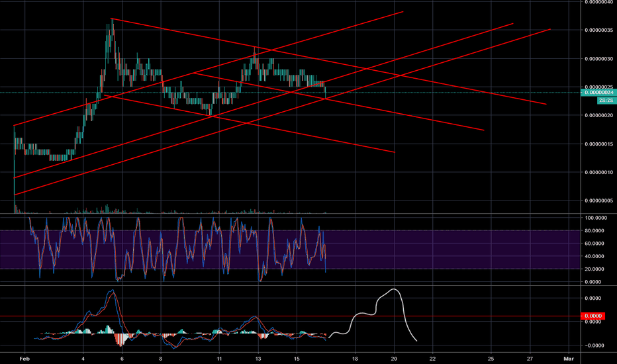Click date 6 on the time axis
Screen dimensions: 617x364
tap(122, 359)
